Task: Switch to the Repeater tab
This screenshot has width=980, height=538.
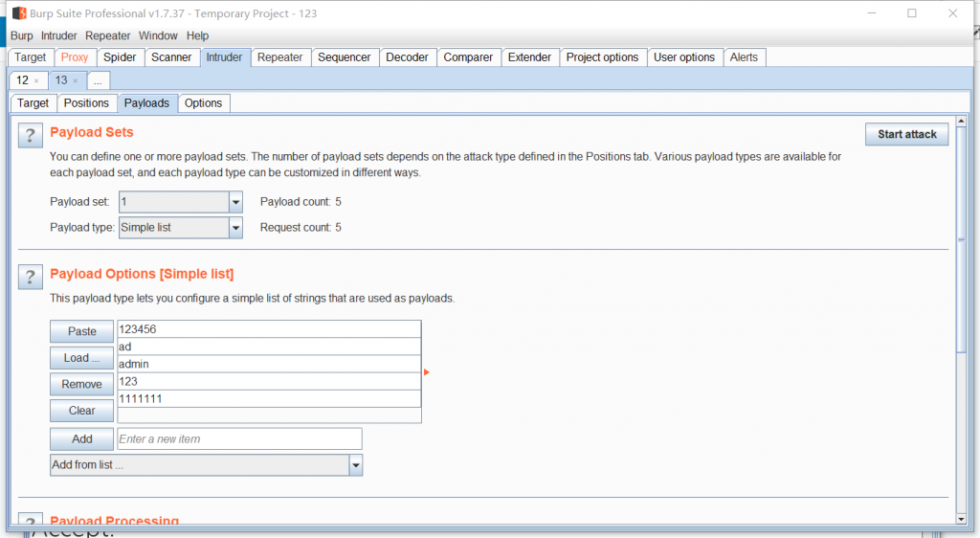Action: 280,57
